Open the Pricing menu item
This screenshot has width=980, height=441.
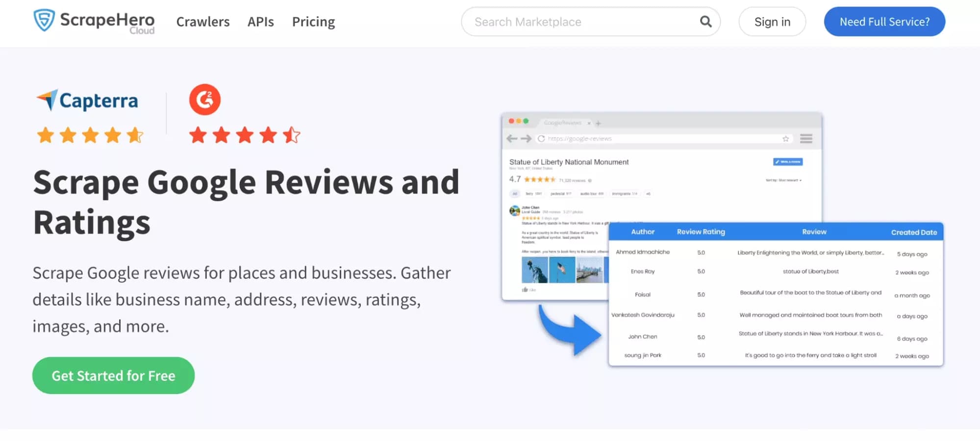313,22
